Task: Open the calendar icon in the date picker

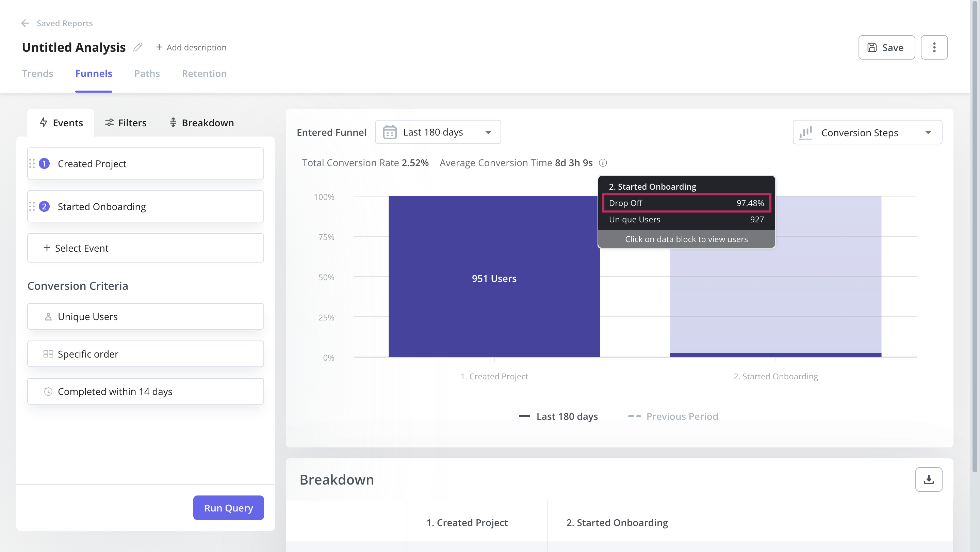Action: point(390,132)
